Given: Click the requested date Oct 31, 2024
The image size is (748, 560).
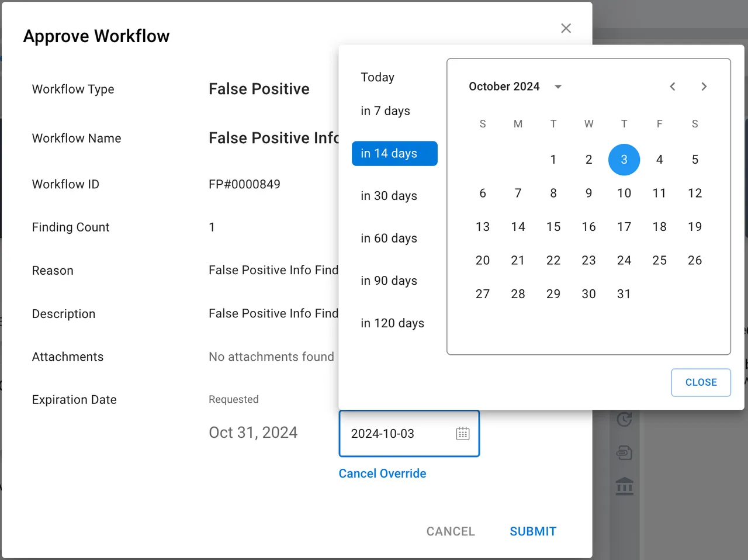Looking at the screenshot, I should tap(253, 433).
